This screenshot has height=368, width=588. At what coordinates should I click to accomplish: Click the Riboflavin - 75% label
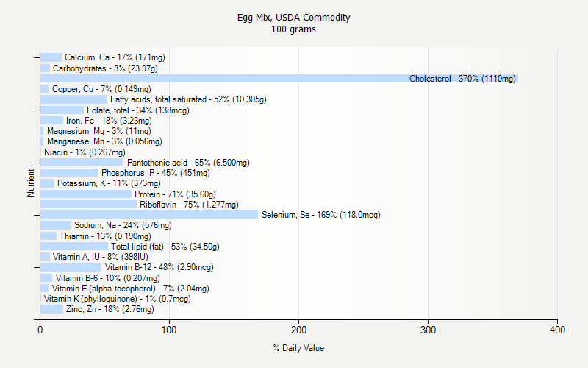click(189, 205)
